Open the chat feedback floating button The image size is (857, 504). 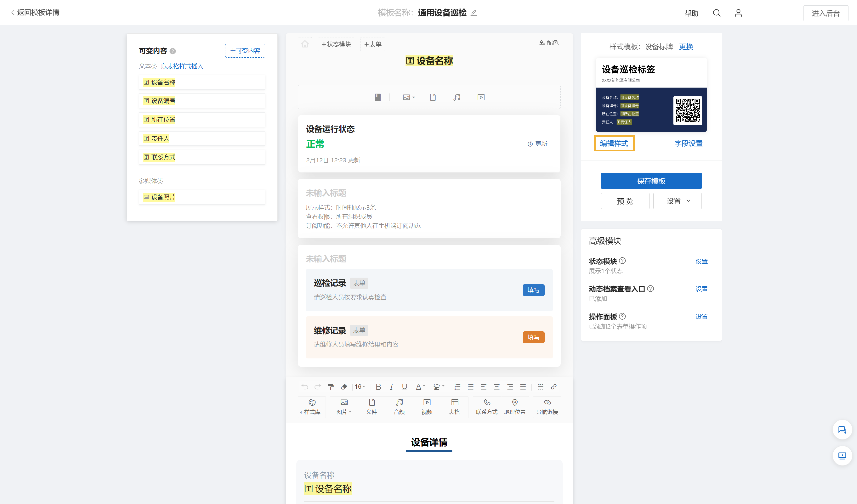tap(842, 430)
